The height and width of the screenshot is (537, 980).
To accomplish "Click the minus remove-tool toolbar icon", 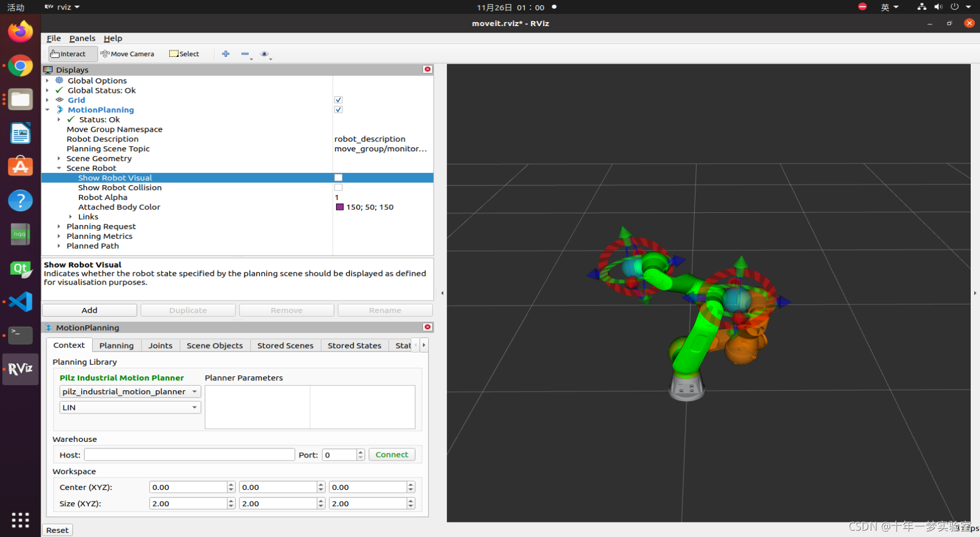I will point(245,54).
